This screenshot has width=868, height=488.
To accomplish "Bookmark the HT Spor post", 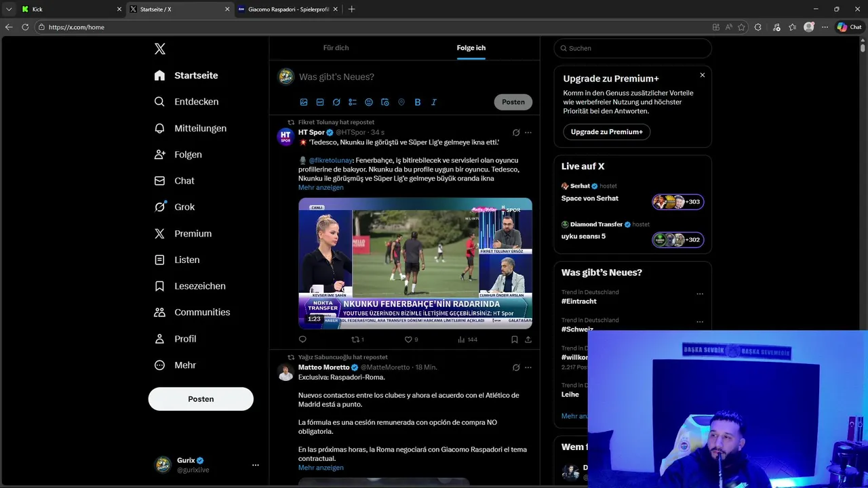I will coord(515,340).
